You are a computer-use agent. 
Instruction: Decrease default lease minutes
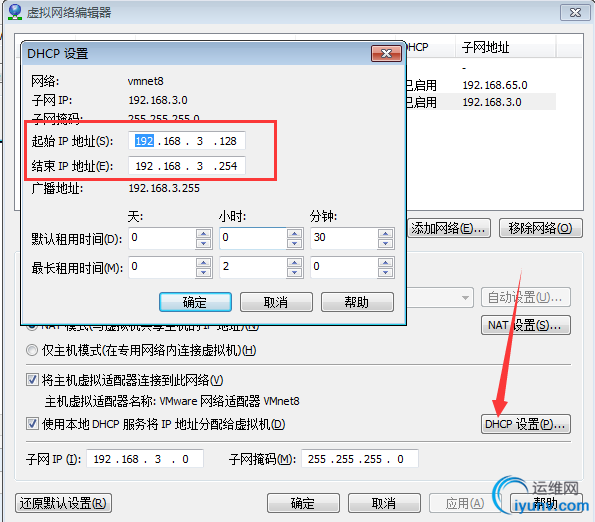coord(386,244)
